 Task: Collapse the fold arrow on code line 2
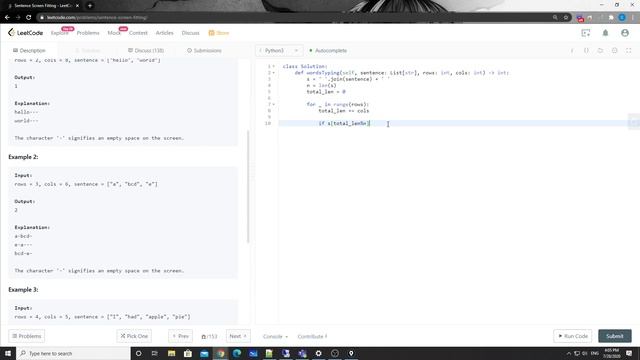pyautogui.click(x=273, y=73)
